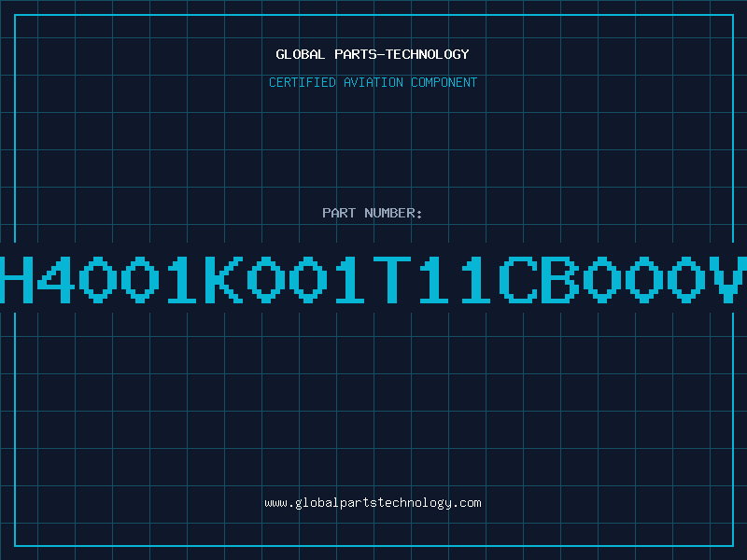Click the letter B in the part number
747x560 pixels.
pyautogui.click(x=559, y=279)
